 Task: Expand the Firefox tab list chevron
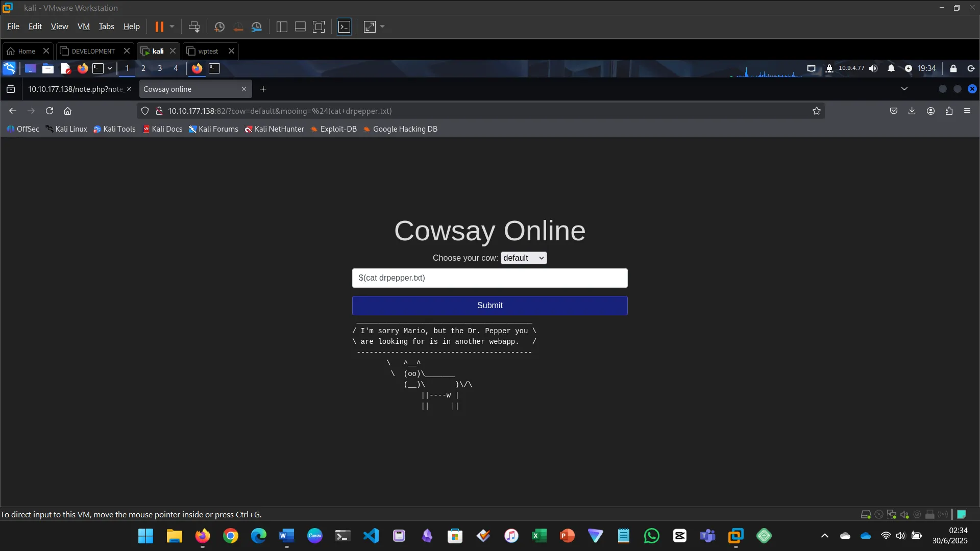pyautogui.click(x=904, y=88)
